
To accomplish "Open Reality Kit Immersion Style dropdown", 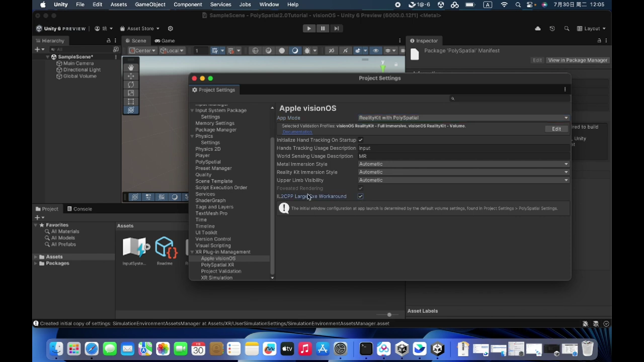I will click(463, 172).
